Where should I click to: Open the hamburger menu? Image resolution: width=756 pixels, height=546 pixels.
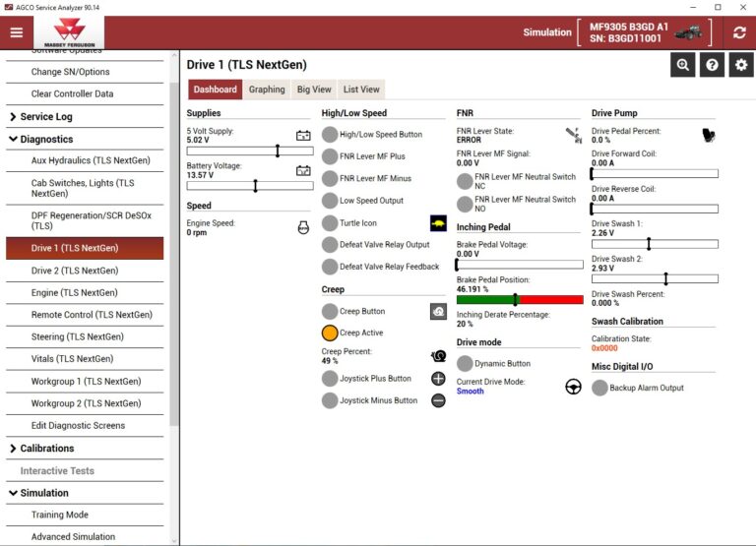(x=17, y=32)
